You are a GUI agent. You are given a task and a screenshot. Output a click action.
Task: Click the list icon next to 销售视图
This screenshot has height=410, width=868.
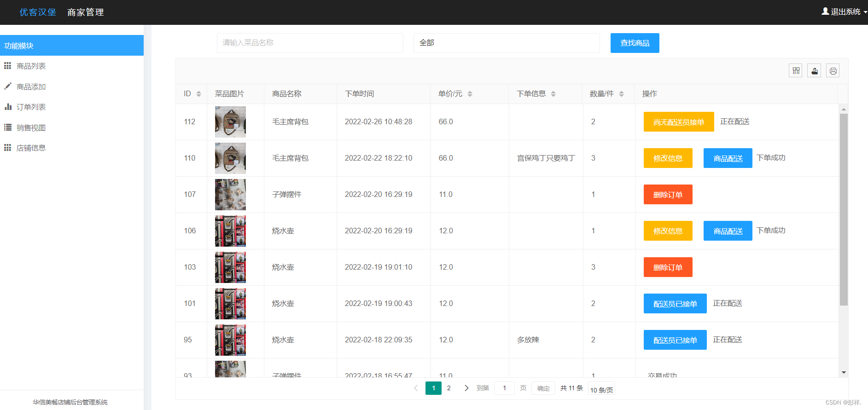[x=8, y=127]
